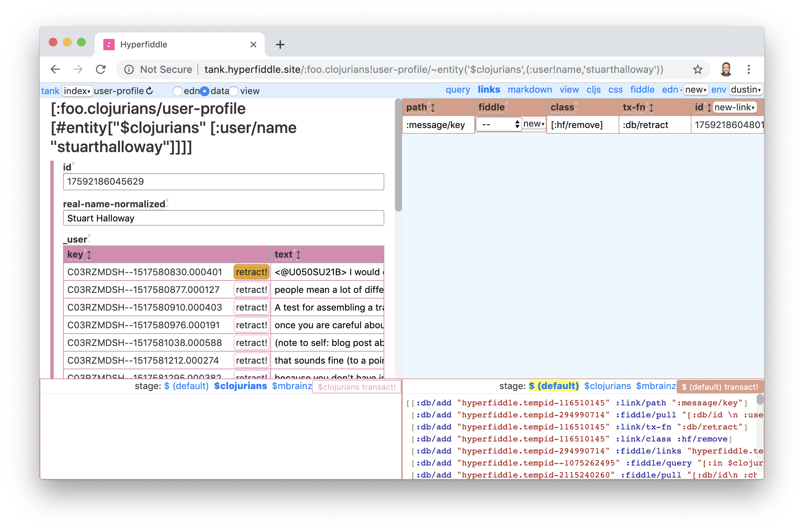This screenshot has width=804, height=532.
Task: Open the Chrome three-dot menu
Action: click(x=748, y=69)
